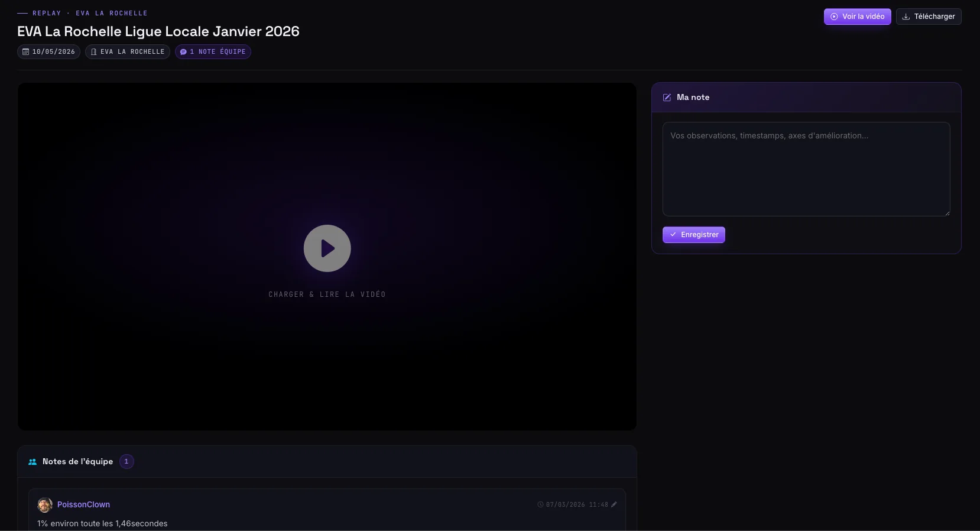Image resolution: width=980 pixels, height=531 pixels.
Task: Click the note text '1% environ toute les 1,46secondes'
Action: coord(102,523)
